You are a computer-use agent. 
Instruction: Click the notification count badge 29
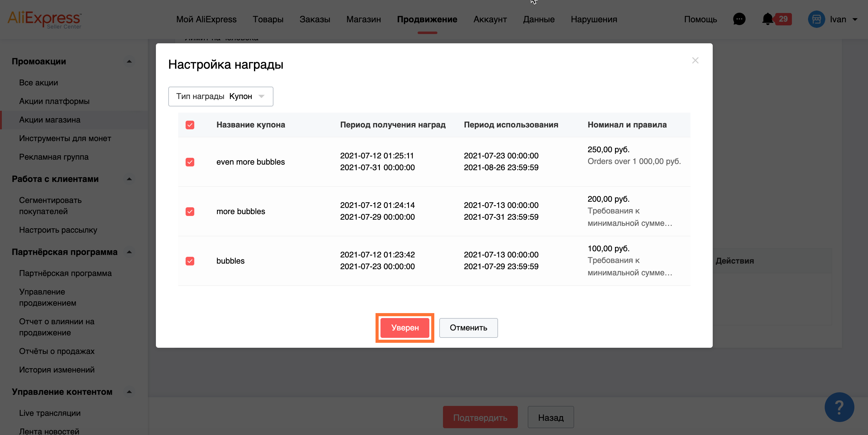783,19
